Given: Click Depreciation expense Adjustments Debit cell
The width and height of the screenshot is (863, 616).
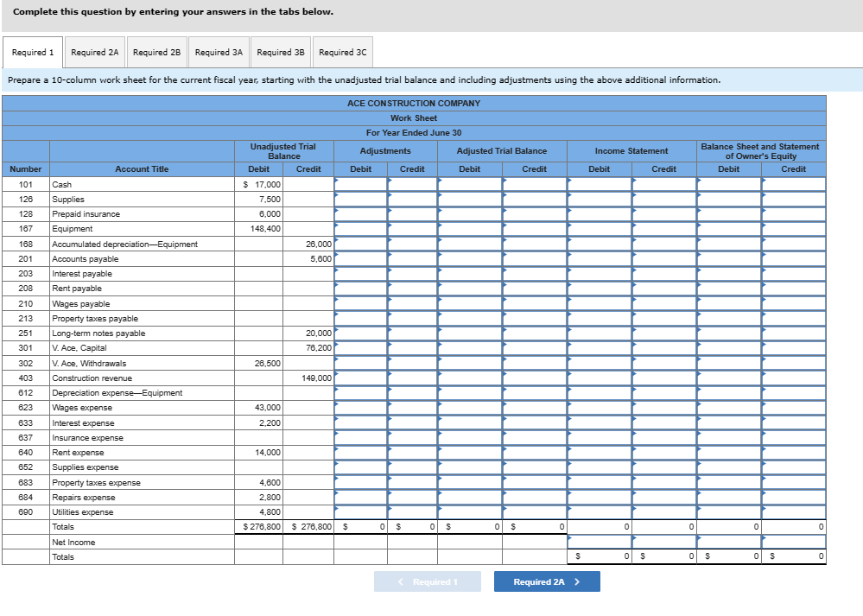Looking at the screenshot, I should coord(360,392).
